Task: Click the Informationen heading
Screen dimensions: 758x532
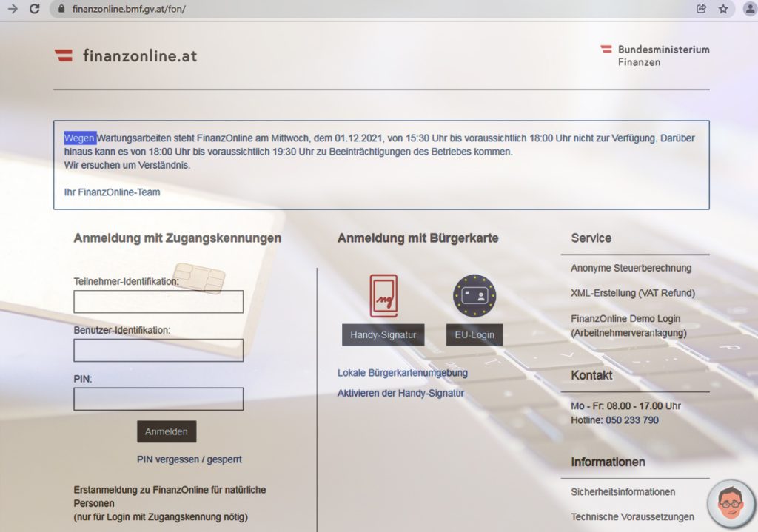Action: pos(608,462)
